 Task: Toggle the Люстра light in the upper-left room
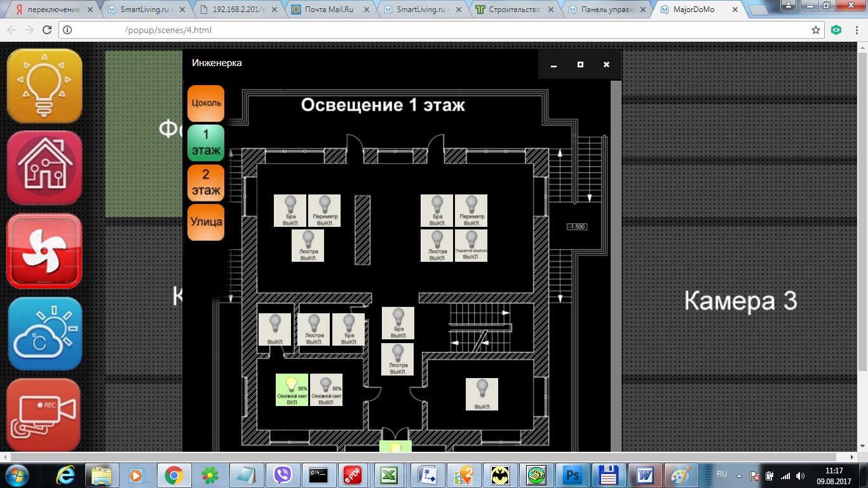point(308,245)
